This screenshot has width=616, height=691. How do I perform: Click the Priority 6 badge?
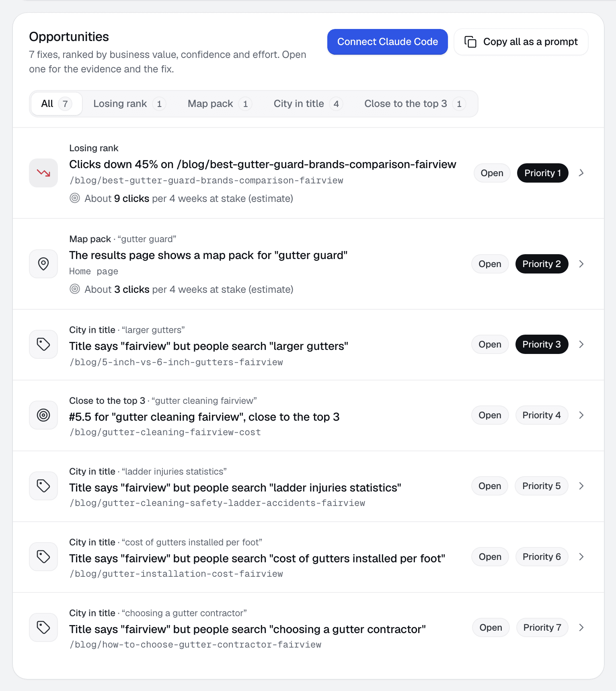(x=542, y=557)
